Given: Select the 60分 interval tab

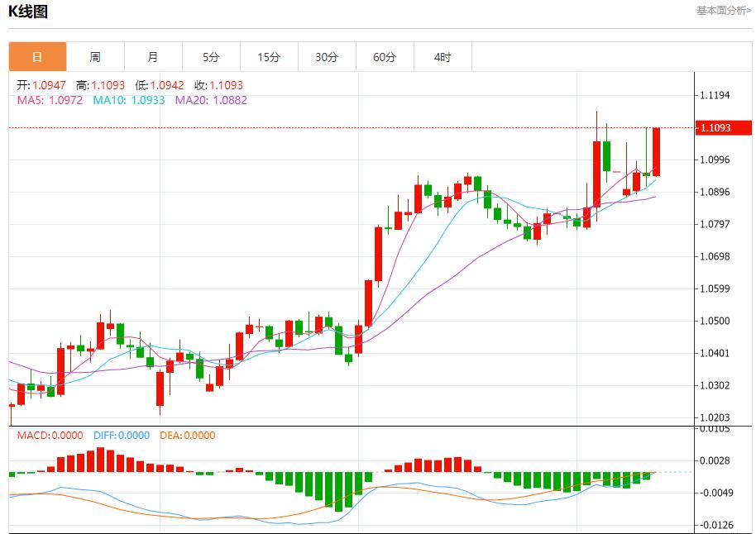Looking at the screenshot, I should tap(385, 57).
